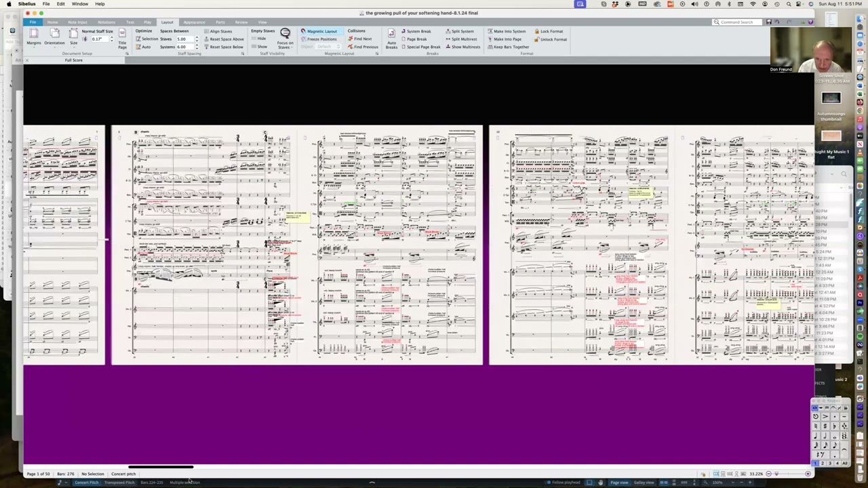Click Align Staves
The image size is (868, 488).
(218, 31)
